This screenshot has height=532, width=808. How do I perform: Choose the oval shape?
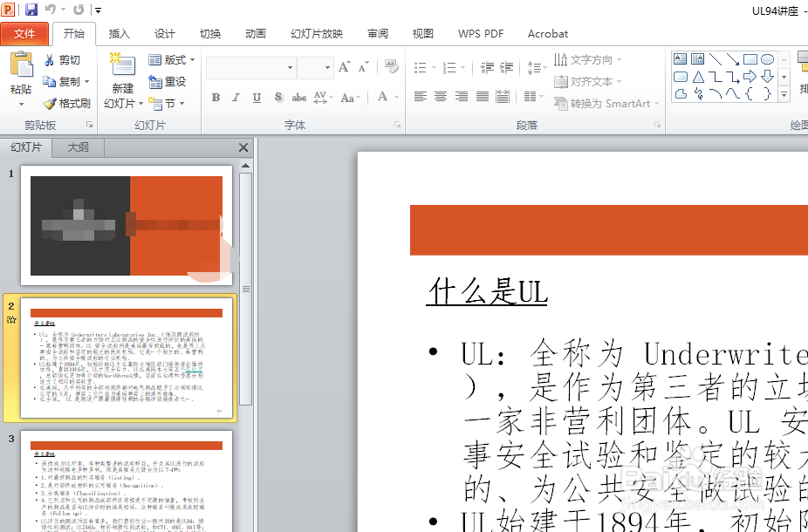768,58
